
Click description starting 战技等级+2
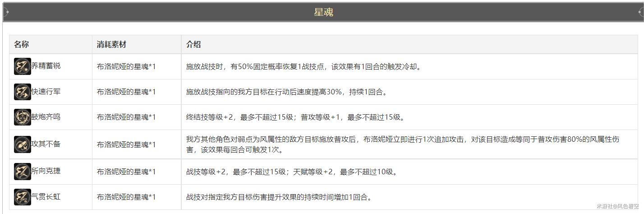point(292,172)
